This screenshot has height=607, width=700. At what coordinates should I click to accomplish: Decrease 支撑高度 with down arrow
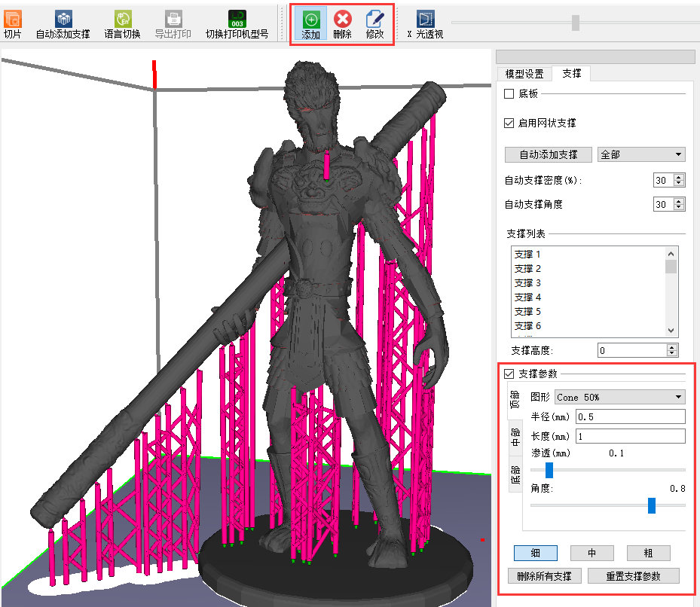point(672,353)
